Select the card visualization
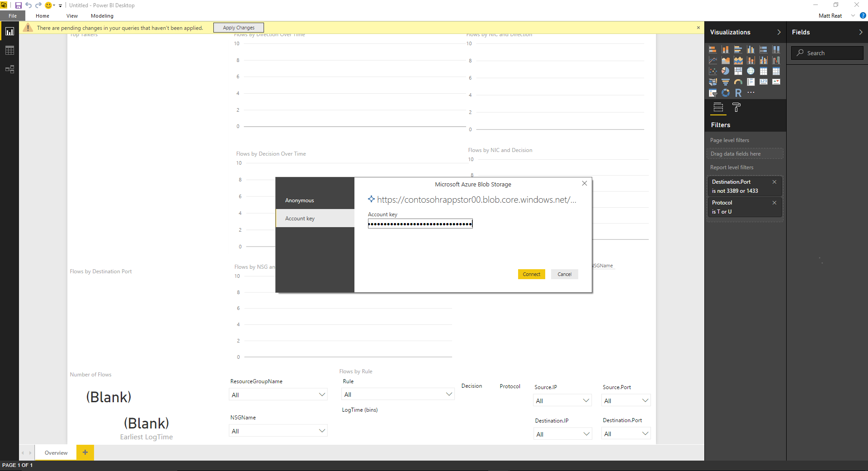Image resolution: width=868 pixels, height=471 pixels. [x=764, y=82]
